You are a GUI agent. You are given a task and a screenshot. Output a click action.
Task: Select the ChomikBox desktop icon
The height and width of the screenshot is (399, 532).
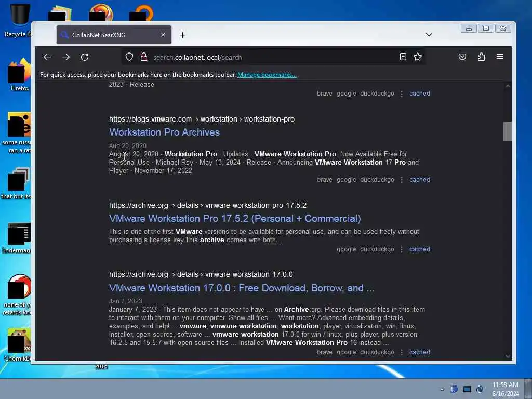(x=17, y=345)
